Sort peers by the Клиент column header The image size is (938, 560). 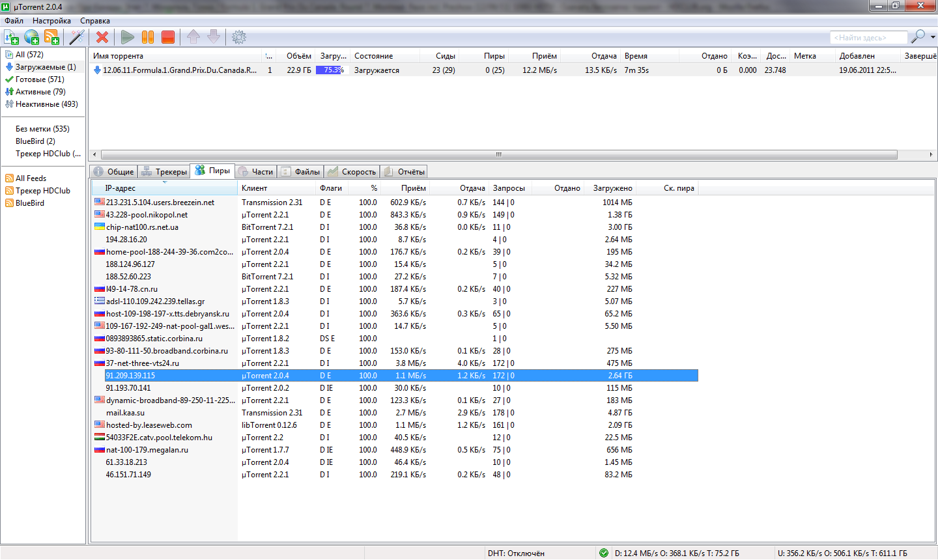pos(255,188)
